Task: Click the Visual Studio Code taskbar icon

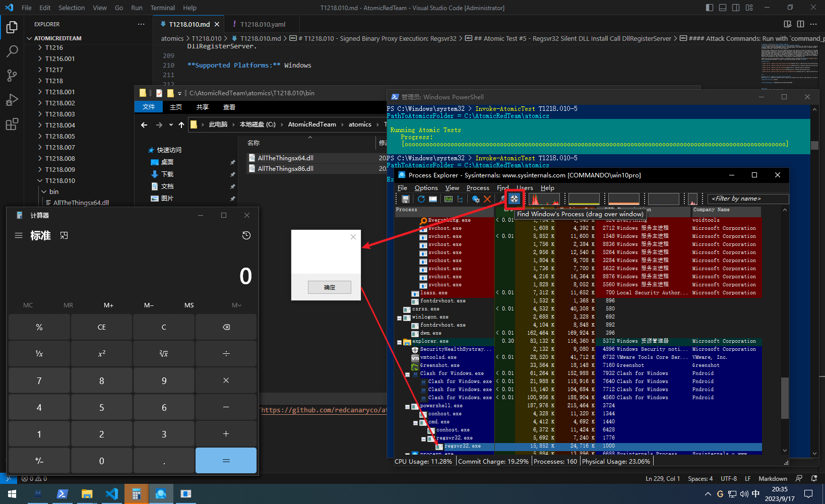Action: [x=111, y=494]
